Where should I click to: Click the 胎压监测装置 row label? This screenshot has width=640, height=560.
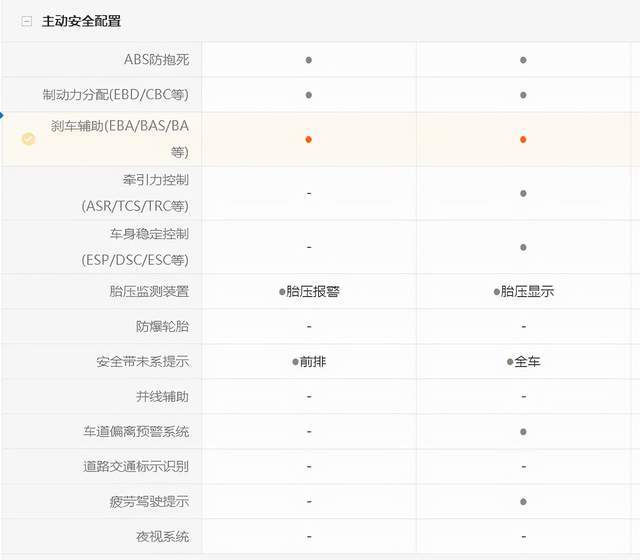click(x=149, y=292)
